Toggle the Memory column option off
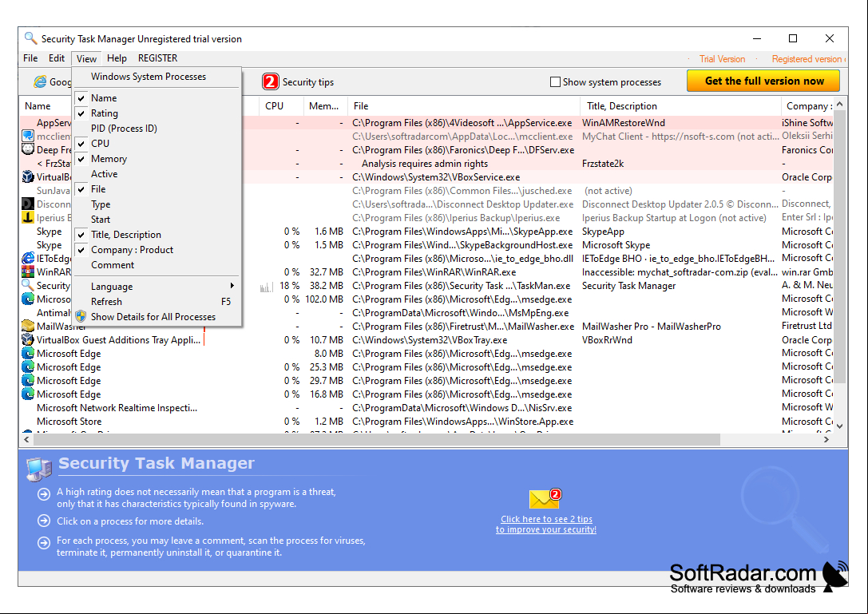The image size is (868, 614). 157,158
